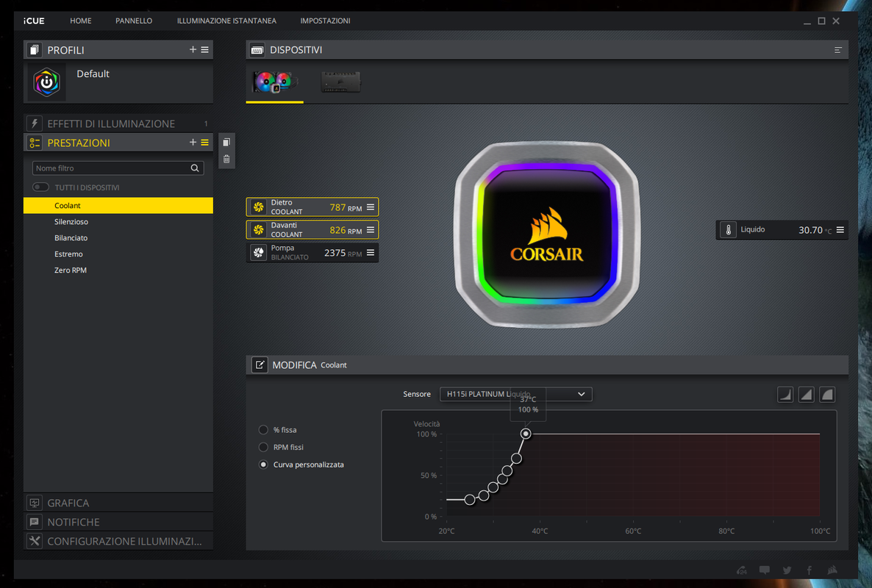Viewport: 872px width, 588px height.
Task: Click the Liquido 30.70 °C value
Action: click(815, 230)
